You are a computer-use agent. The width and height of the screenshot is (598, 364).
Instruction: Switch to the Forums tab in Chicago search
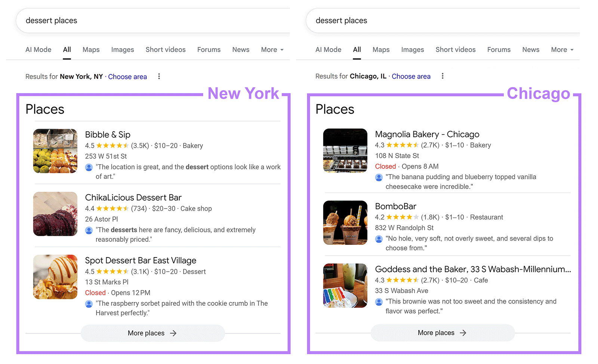499,49
